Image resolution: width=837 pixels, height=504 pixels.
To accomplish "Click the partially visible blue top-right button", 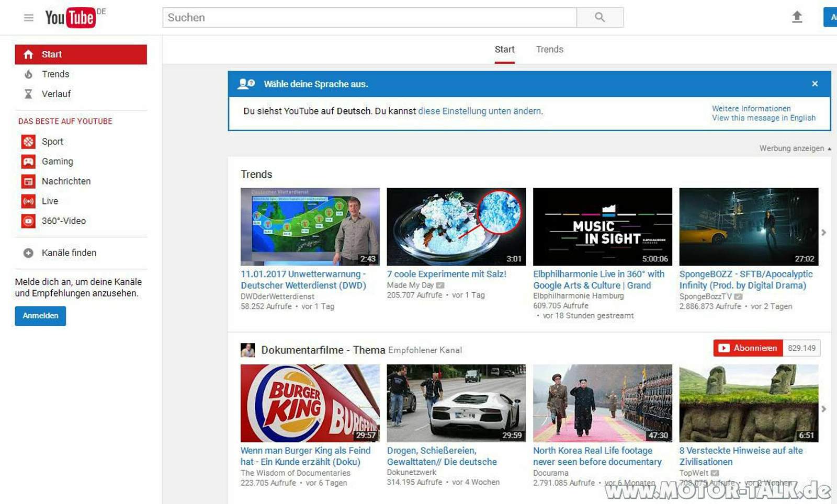I will (831, 17).
